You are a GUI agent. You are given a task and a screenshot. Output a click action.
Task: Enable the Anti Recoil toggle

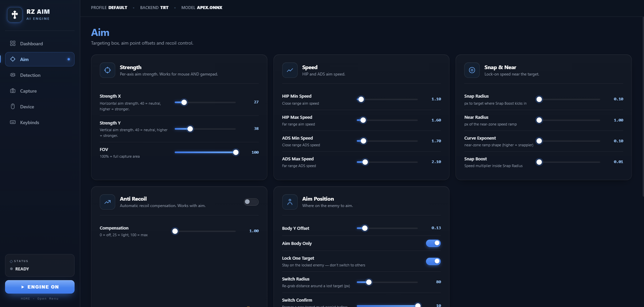(x=251, y=202)
